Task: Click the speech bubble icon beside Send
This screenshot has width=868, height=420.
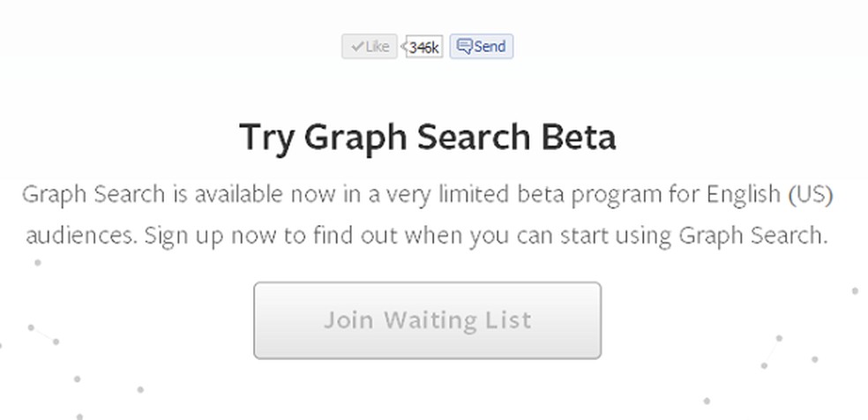Action: [x=464, y=47]
